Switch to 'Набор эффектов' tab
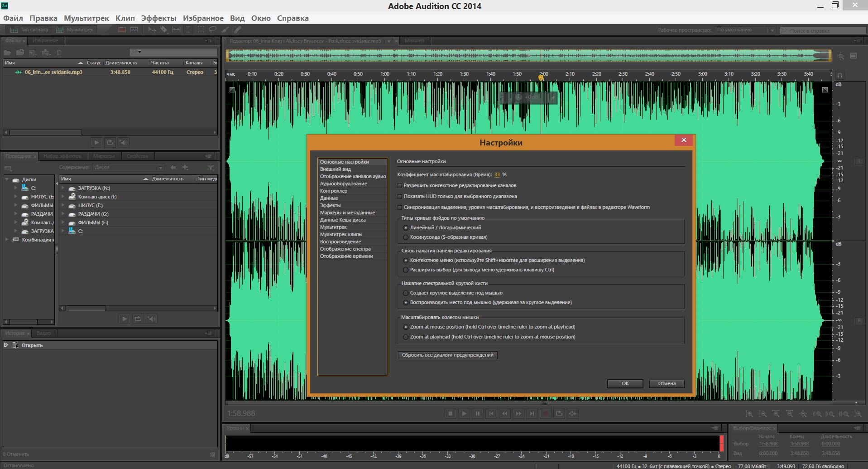The width and height of the screenshot is (868, 469). [62, 156]
